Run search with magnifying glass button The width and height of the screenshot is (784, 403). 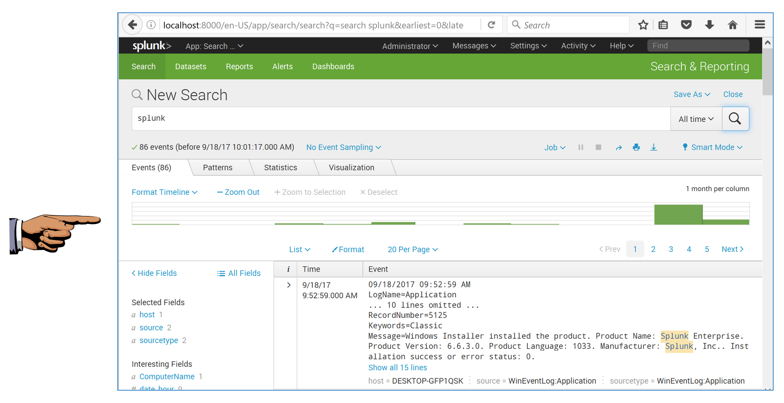click(x=735, y=118)
